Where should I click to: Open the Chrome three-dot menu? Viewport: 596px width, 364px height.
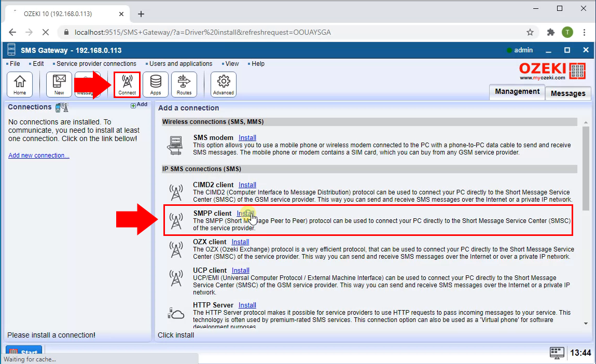tap(584, 32)
